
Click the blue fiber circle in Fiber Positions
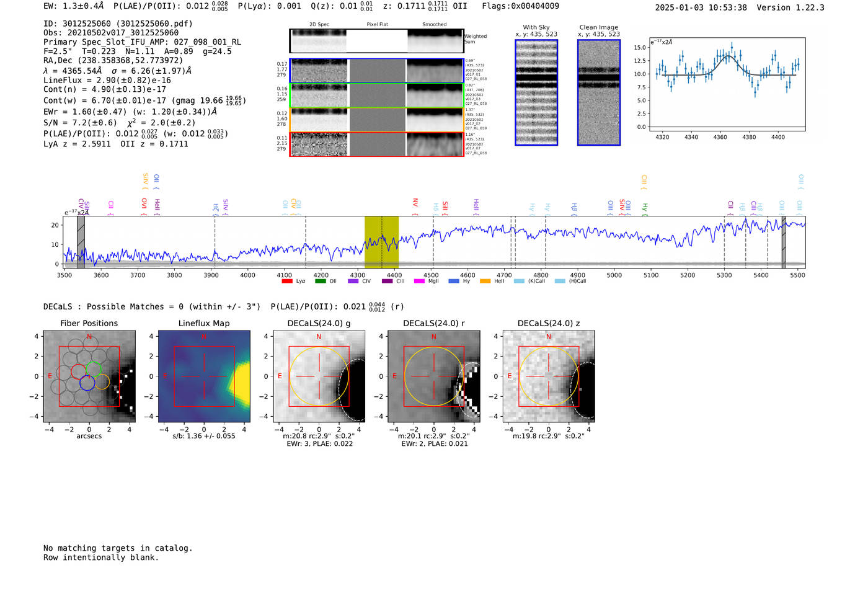(x=87, y=383)
